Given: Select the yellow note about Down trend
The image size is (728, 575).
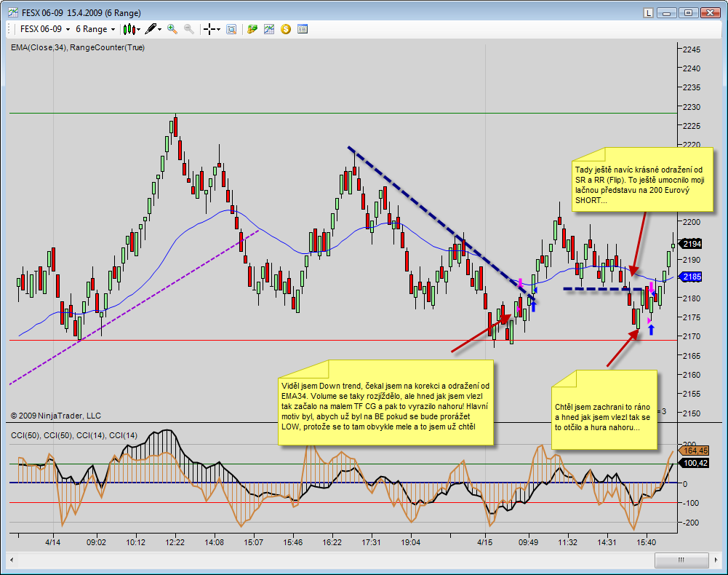Looking at the screenshot, I should pyautogui.click(x=386, y=402).
